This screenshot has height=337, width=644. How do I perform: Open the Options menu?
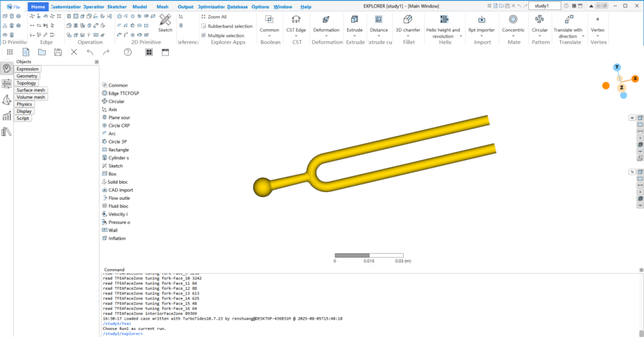click(260, 7)
